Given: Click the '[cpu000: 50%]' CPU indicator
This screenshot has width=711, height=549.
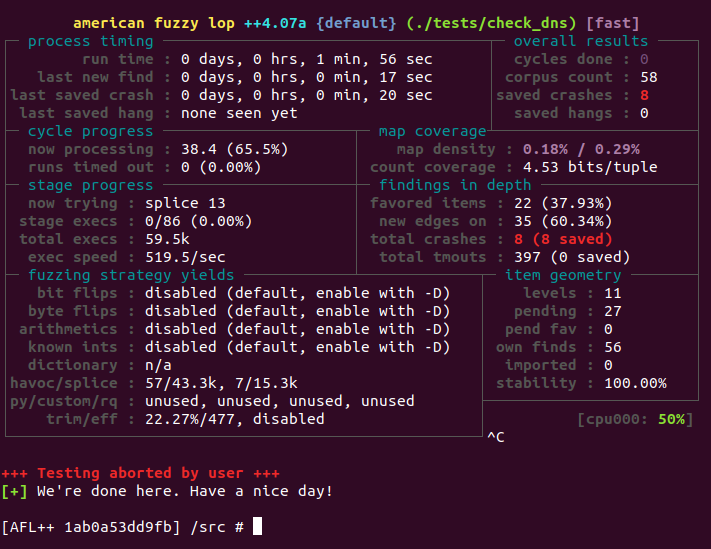Looking at the screenshot, I should click(x=635, y=419).
